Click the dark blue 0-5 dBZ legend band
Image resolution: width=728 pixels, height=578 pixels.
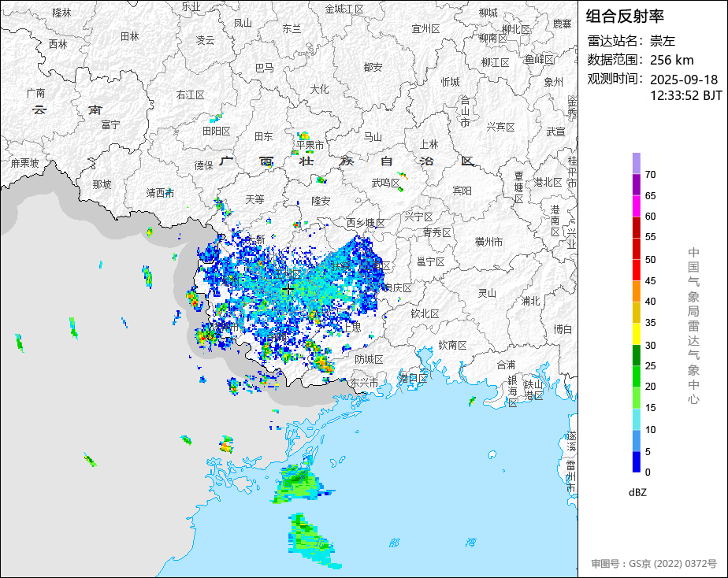click(x=636, y=461)
